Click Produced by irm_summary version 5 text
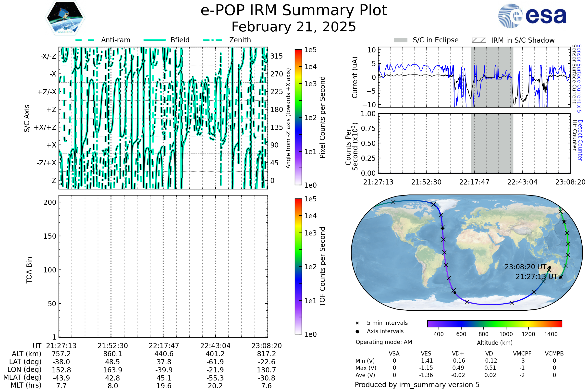This screenshot has width=588, height=392. pos(417,385)
